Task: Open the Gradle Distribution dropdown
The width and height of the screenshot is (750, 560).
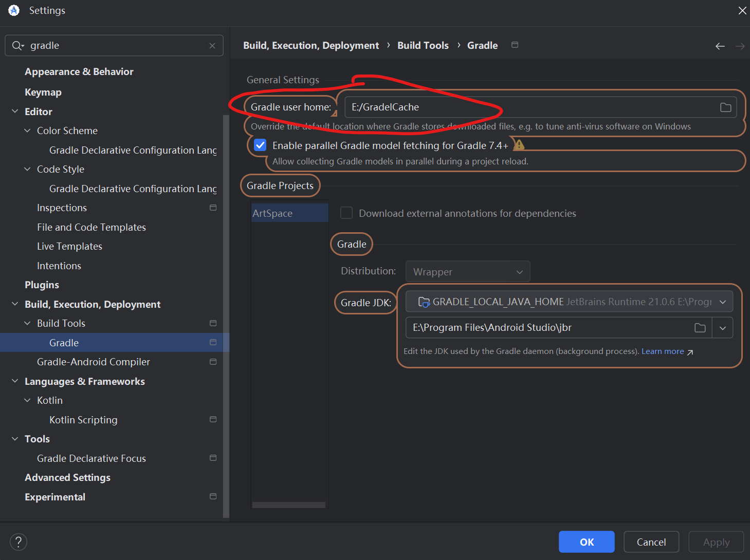Action: [x=468, y=272]
